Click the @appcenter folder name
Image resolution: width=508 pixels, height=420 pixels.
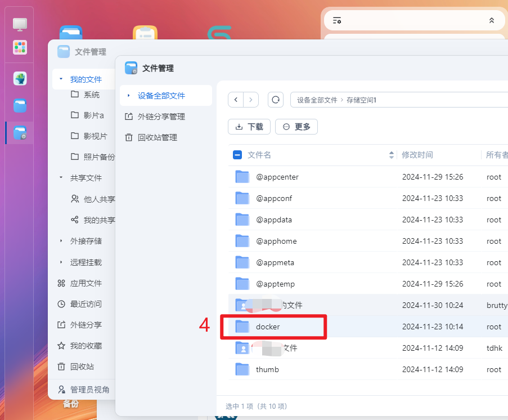tap(277, 177)
